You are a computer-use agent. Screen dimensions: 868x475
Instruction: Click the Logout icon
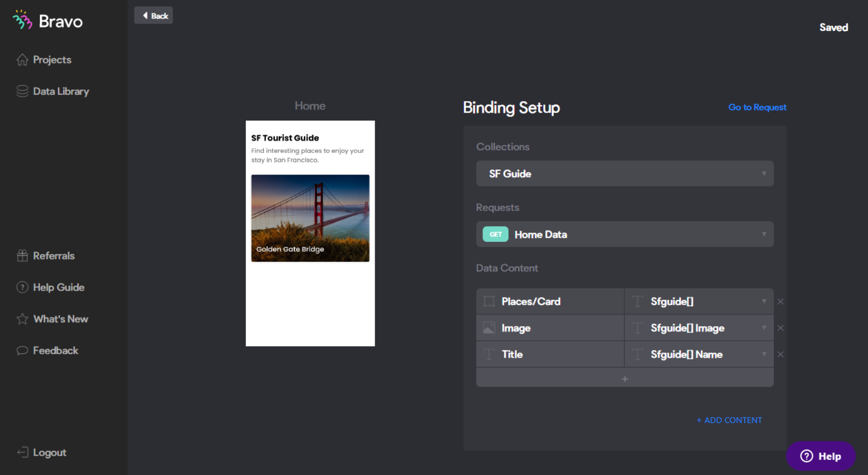(23, 452)
